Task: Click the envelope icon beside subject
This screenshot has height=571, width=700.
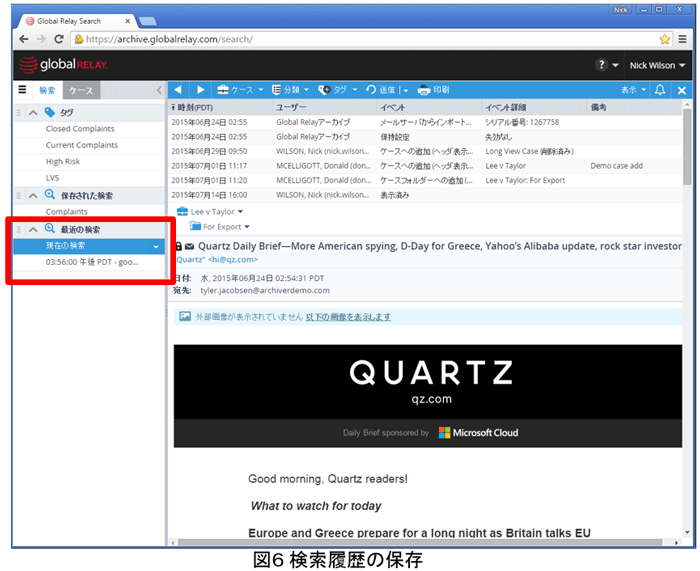Action: [x=189, y=246]
